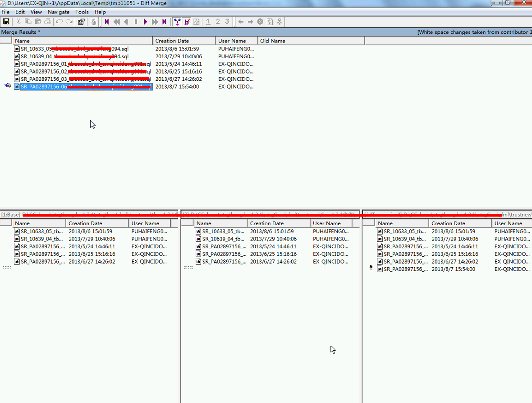
Task: Go to the current difference marker
Action: pyautogui.click(x=136, y=22)
